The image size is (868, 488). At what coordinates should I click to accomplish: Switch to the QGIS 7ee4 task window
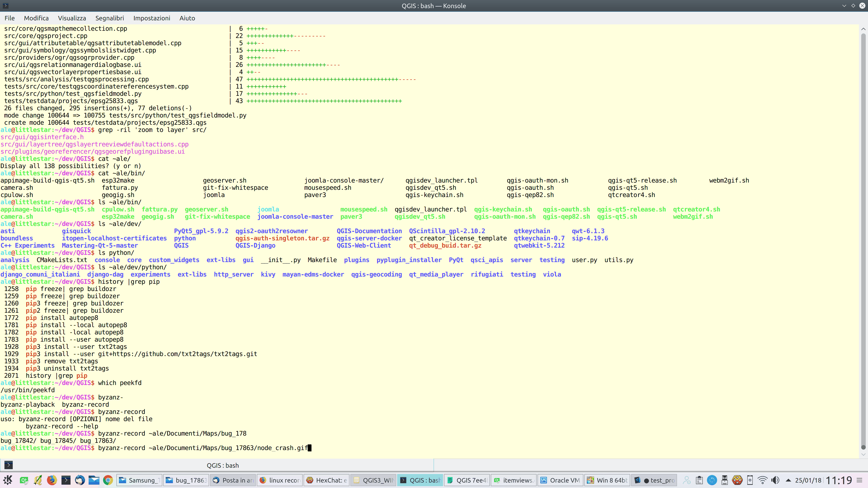pyautogui.click(x=467, y=480)
